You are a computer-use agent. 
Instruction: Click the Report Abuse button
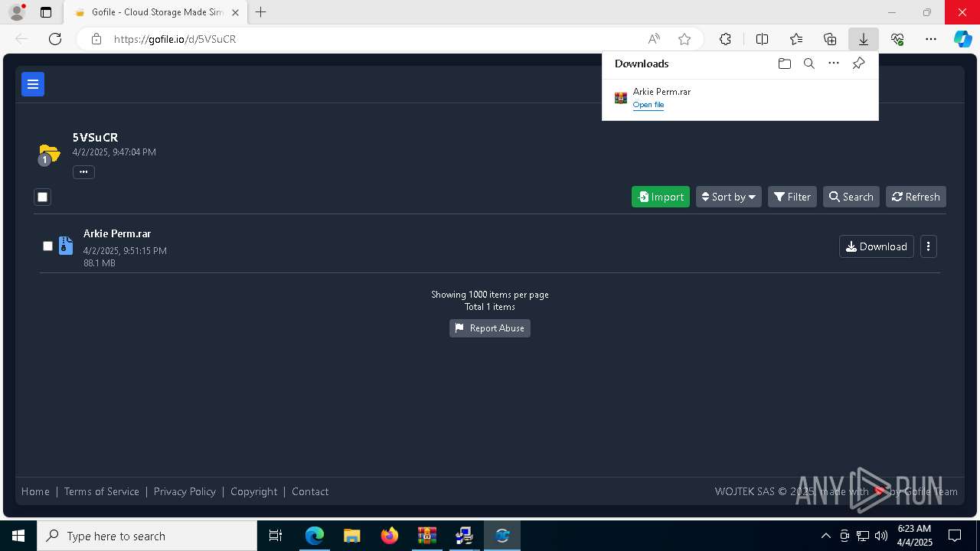[x=490, y=328]
